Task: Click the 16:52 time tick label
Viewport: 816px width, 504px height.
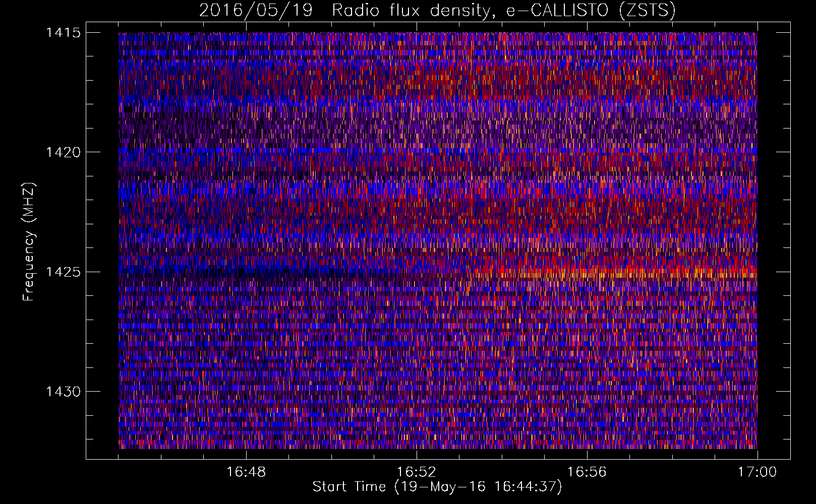Action: [417, 472]
